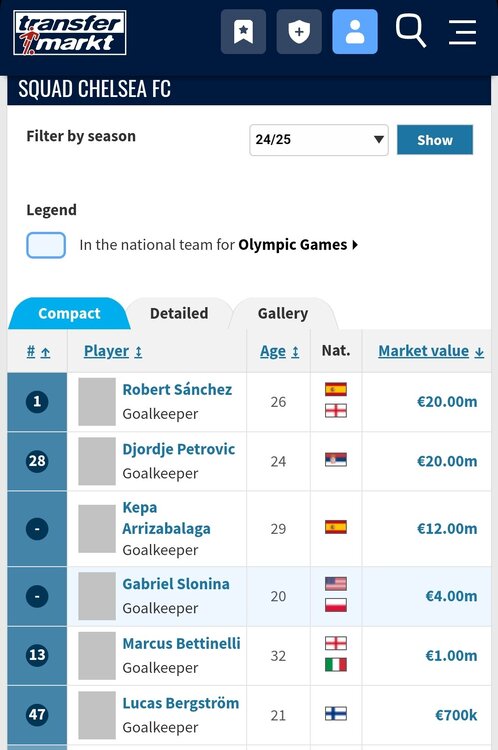
Task: Open the user profile icon
Action: pos(355,32)
